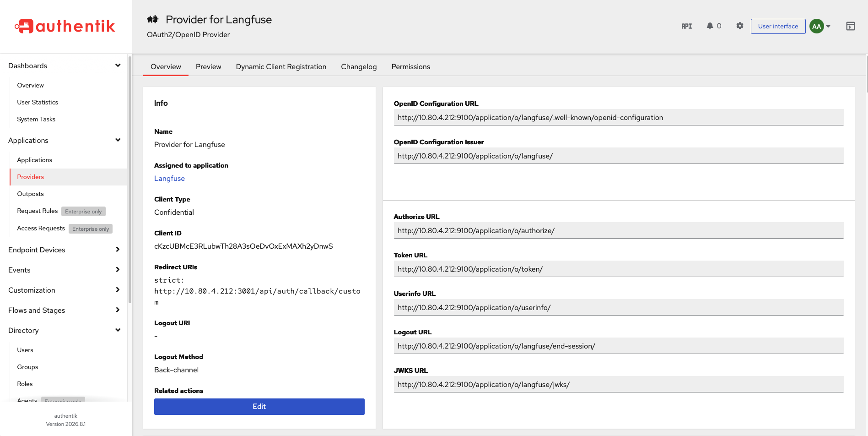Open the user menu dropdown arrow

point(828,27)
